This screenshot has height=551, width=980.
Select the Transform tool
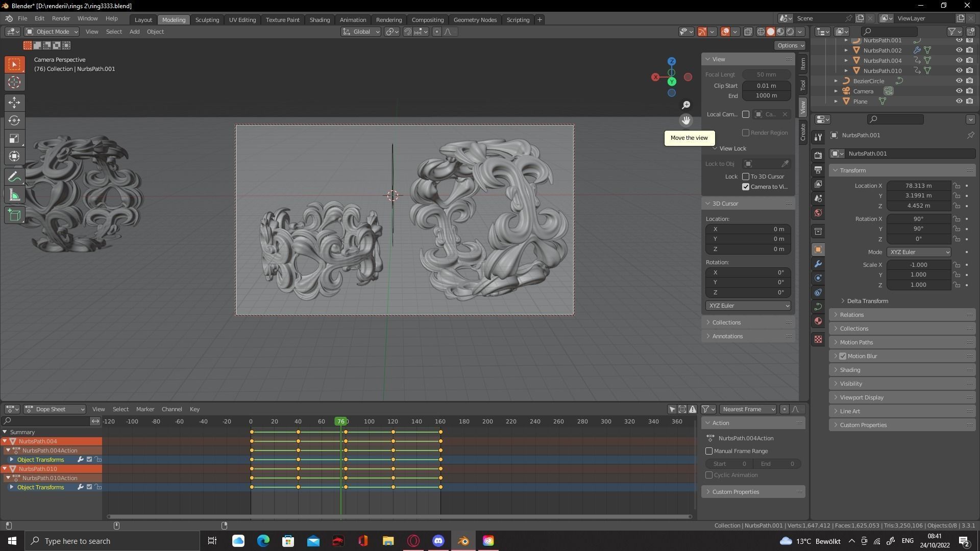[14, 156]
